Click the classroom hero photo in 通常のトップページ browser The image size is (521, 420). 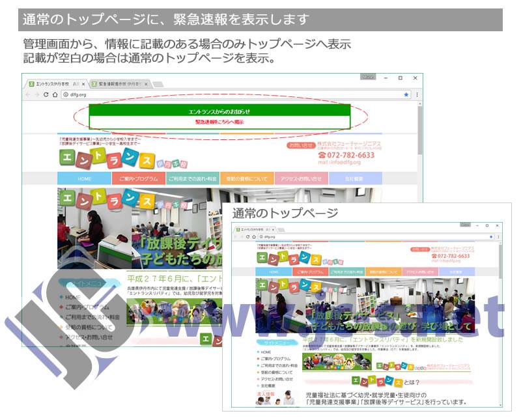point(365,305)
